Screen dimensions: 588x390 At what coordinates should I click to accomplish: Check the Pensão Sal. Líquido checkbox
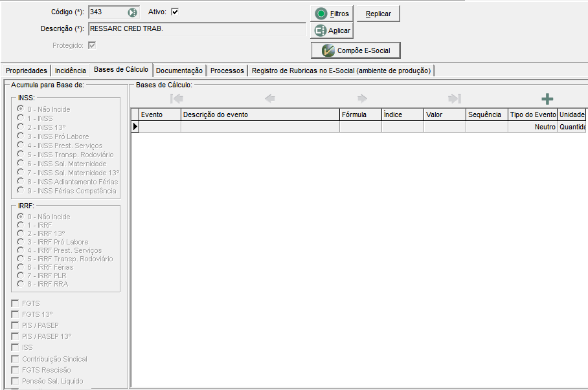tap(15, 381)
